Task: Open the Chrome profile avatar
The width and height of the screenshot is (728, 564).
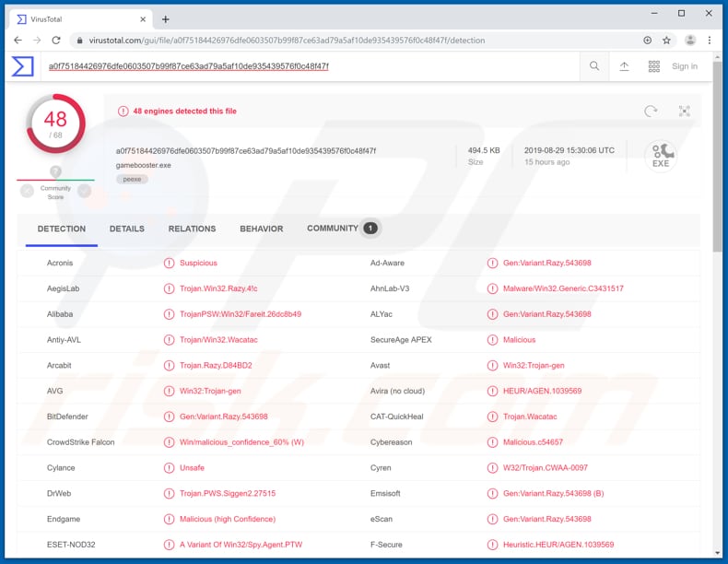Action: point(690,41)
